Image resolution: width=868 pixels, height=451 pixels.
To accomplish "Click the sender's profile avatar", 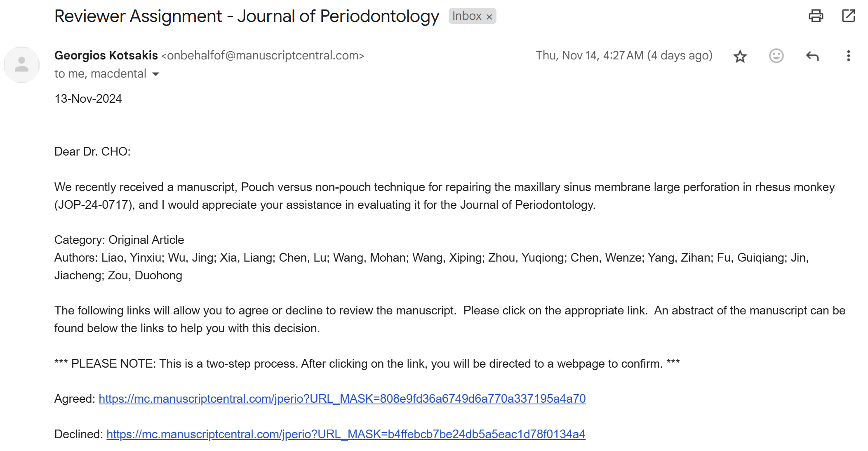I will (21, 65).
